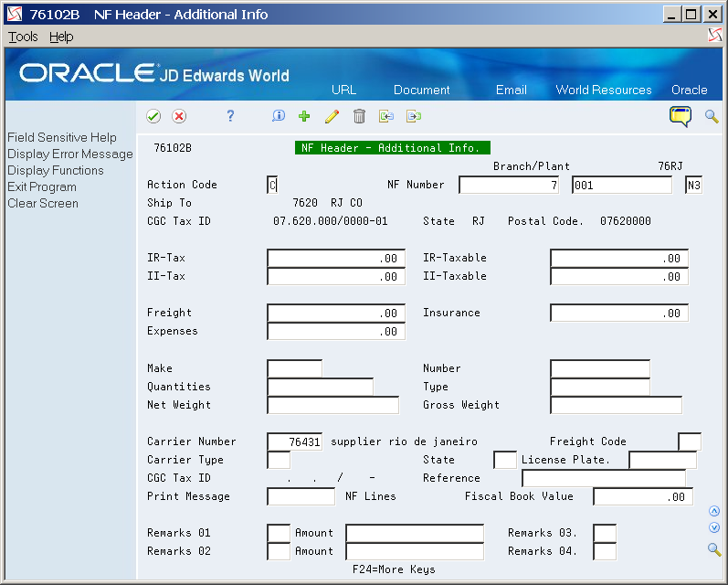Click the carrier State field
This screenshot has height=585, width=728.
tap(505, 460)
